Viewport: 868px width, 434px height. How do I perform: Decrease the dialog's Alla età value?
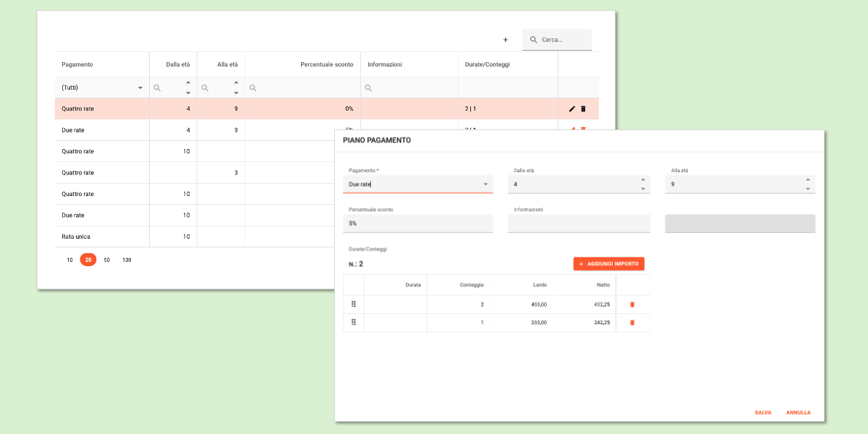click(x=808, y=189)
